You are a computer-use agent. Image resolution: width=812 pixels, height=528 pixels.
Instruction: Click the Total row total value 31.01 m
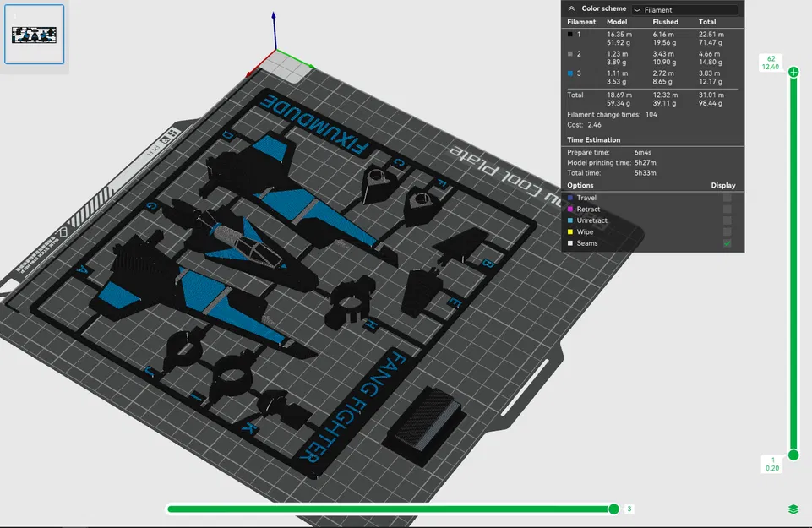[711, 95]
